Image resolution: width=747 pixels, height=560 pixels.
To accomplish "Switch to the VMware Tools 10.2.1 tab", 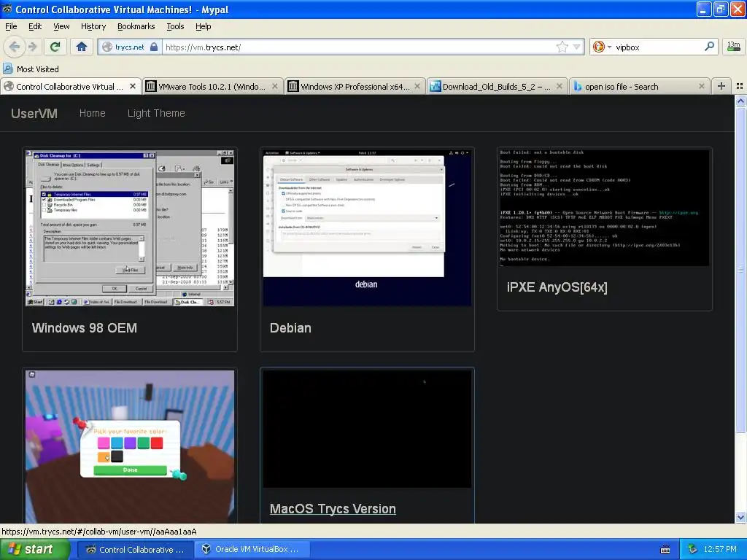I will click(212, 86).
